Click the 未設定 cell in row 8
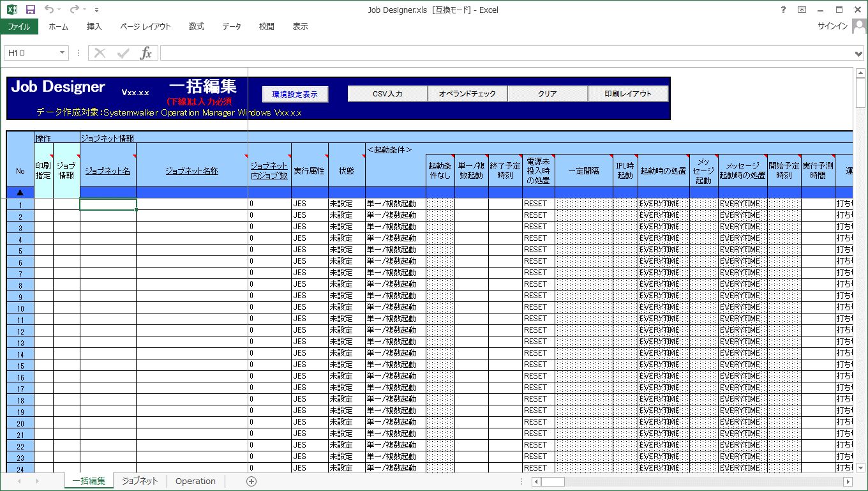868x491 pixels. click(x=347, y=284)
